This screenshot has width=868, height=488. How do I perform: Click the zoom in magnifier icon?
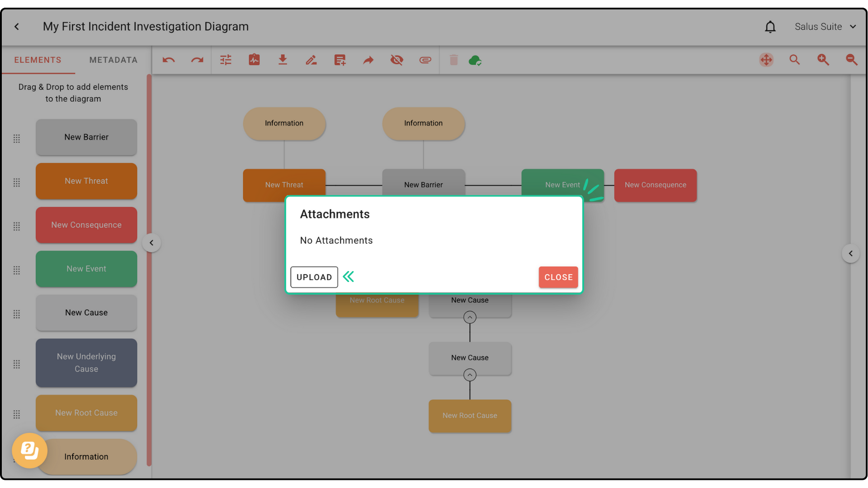823,60
